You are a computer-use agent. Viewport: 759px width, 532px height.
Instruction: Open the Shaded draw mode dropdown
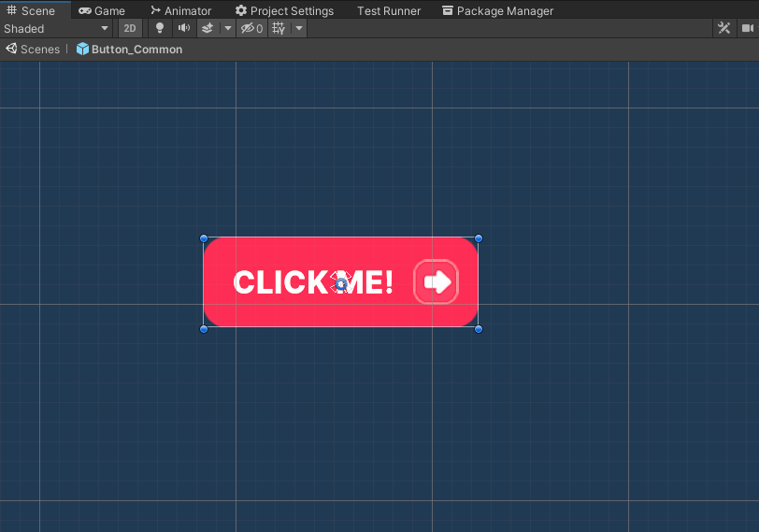56,29
